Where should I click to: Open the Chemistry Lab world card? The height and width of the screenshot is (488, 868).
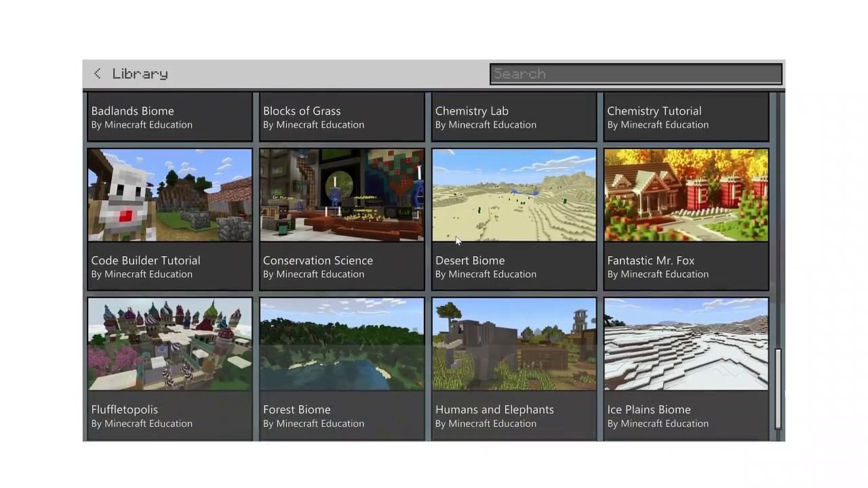(x=514, y=117)
